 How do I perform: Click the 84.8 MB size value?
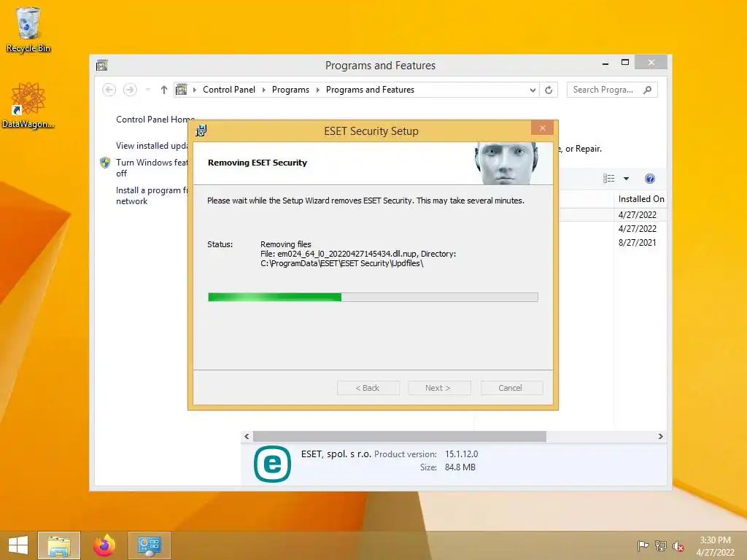tap(460, 467)
